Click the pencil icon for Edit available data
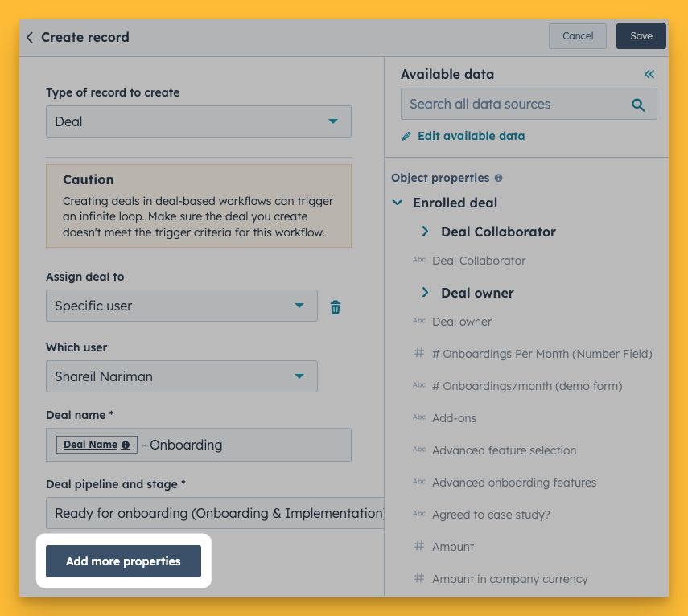688x616 pixels. coord(406,137)
